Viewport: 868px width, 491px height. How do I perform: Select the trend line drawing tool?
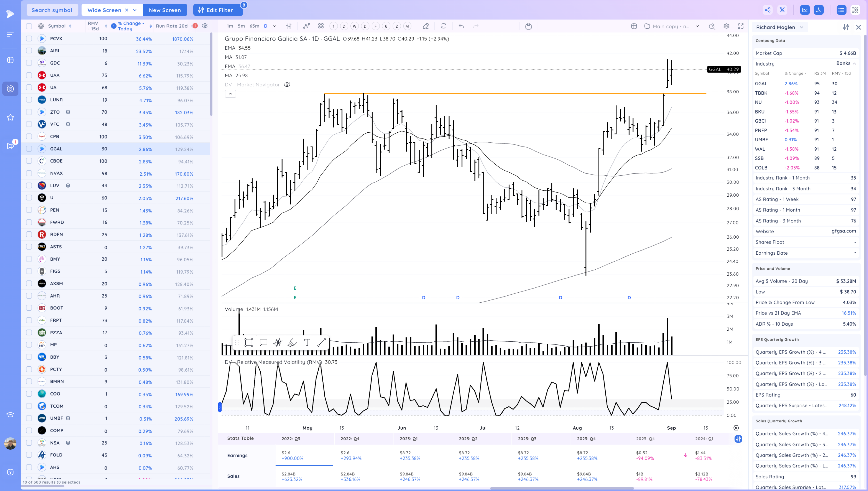coord(322,343)
